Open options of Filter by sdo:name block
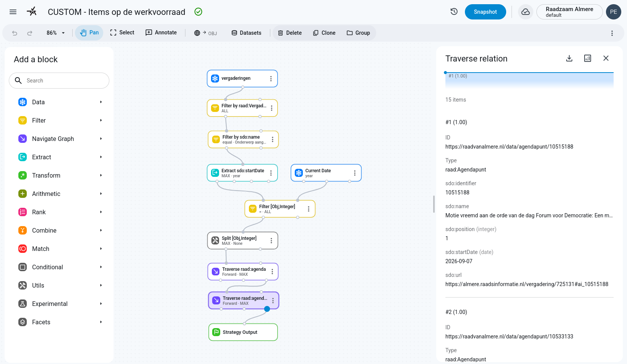627x364 pixels. (273, 139)
